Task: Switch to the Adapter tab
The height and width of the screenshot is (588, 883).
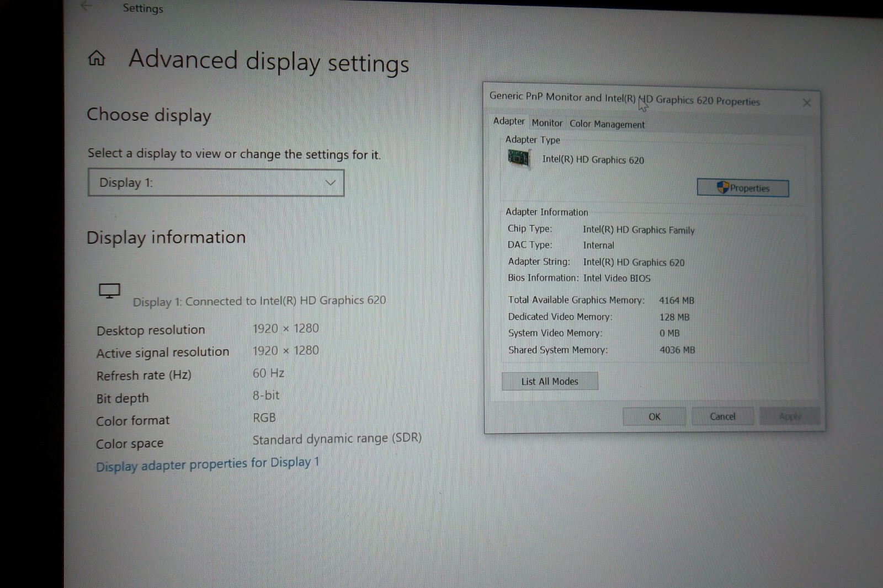Action: (x=509, y=121)
